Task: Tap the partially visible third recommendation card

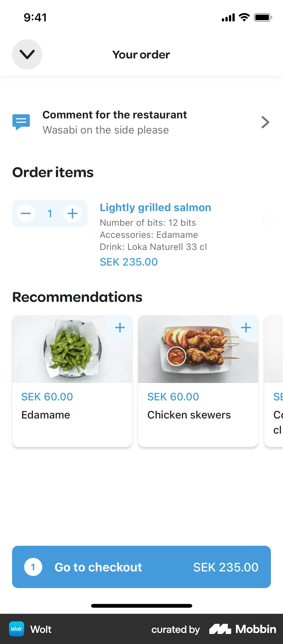Action: (x=275, y=380)
